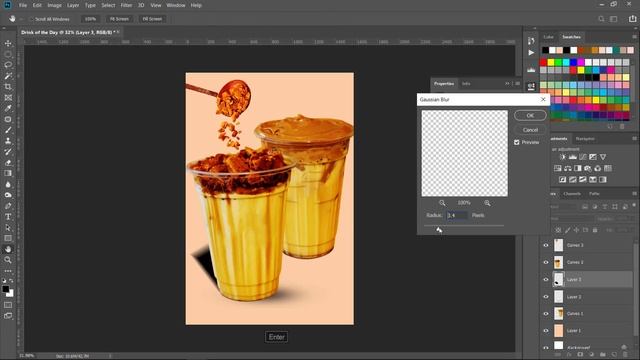Open the Layers panel menu
Viewport: 640px width, 360px height.
[635, 193]
